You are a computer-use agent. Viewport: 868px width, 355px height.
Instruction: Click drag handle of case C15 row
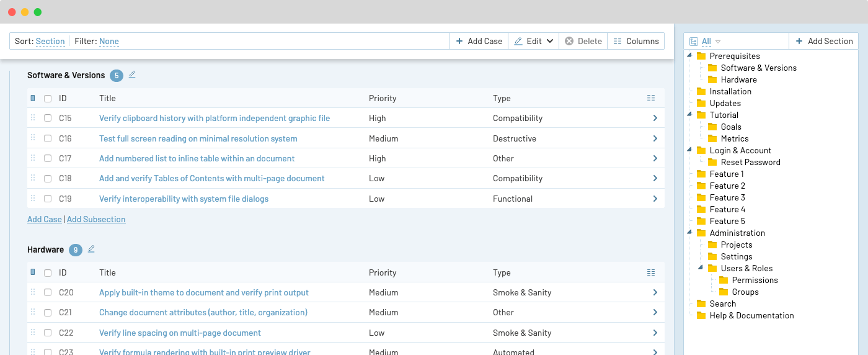click(33, 118)
